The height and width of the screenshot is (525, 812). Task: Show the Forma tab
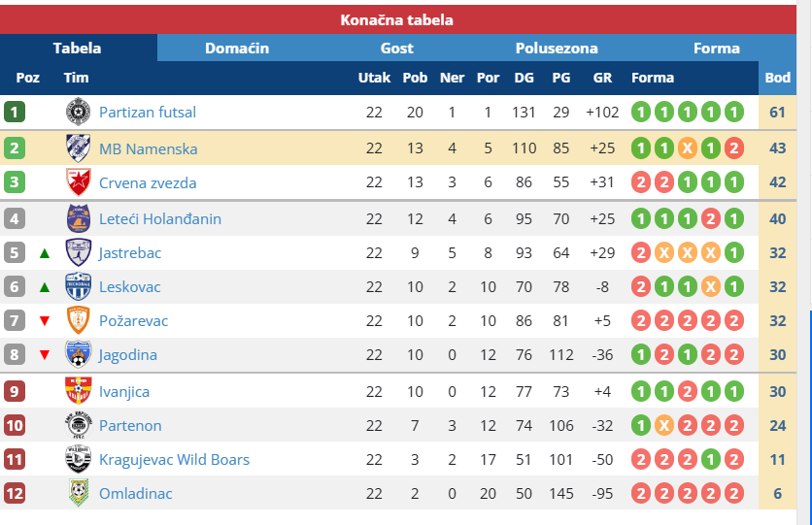[x=717, y=49]
